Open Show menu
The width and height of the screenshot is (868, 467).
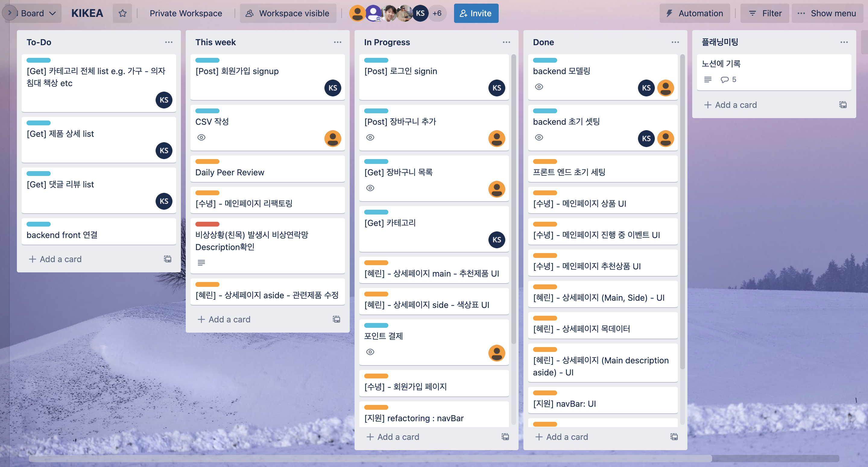(x=827, y=13)
